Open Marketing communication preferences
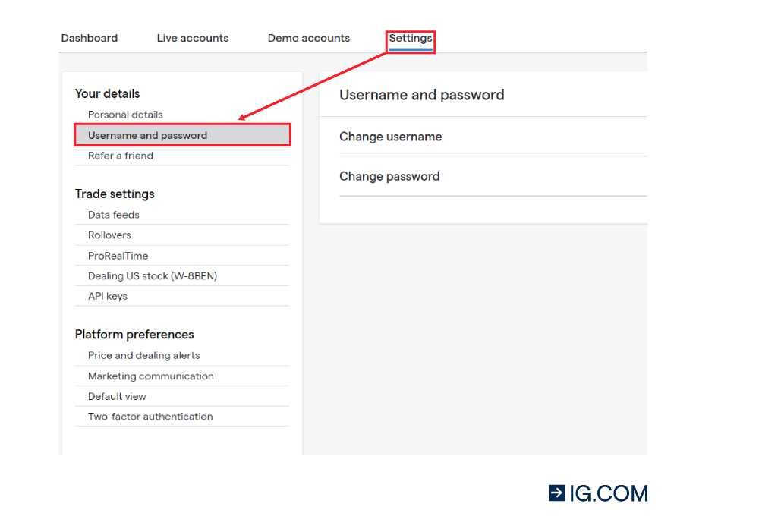Screen dimensions: 759x532 click(x=150, y=376)
